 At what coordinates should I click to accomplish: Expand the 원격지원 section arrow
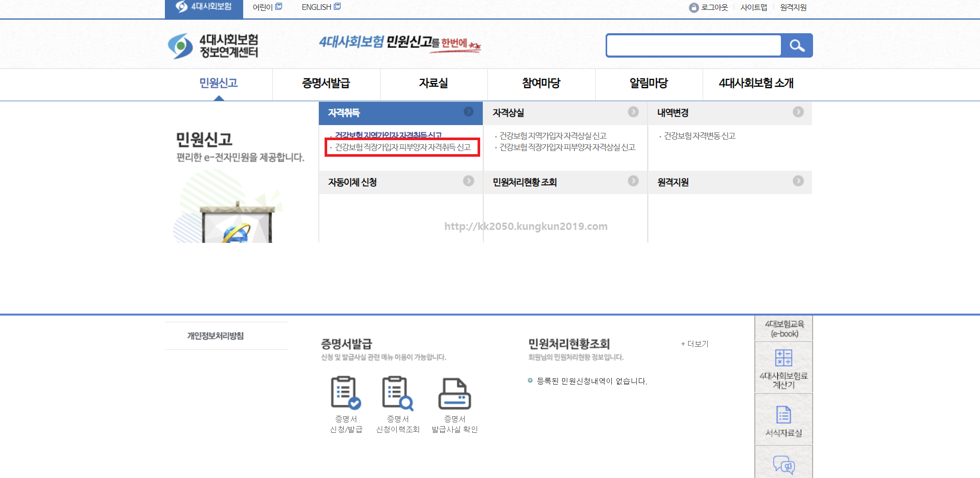(797, 181)
